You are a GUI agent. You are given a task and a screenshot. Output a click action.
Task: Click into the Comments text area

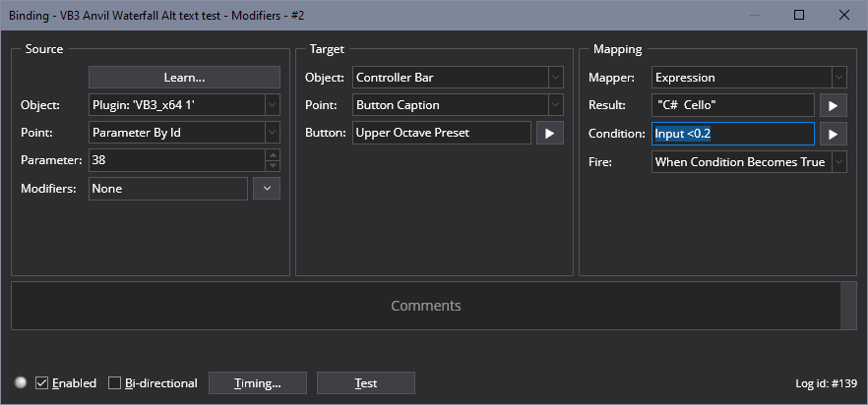point(425,306)
